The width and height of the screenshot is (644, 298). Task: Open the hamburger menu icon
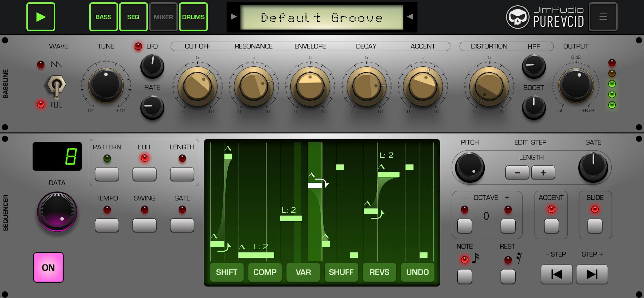[x=603, y=17]
